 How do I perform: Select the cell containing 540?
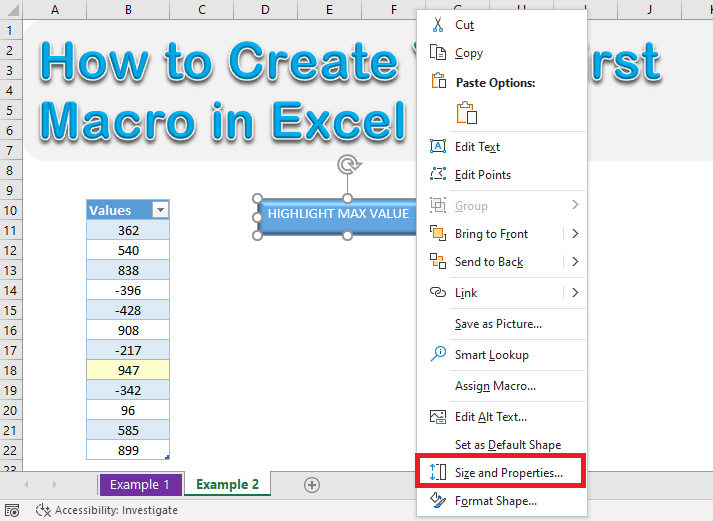coord(128,250)
